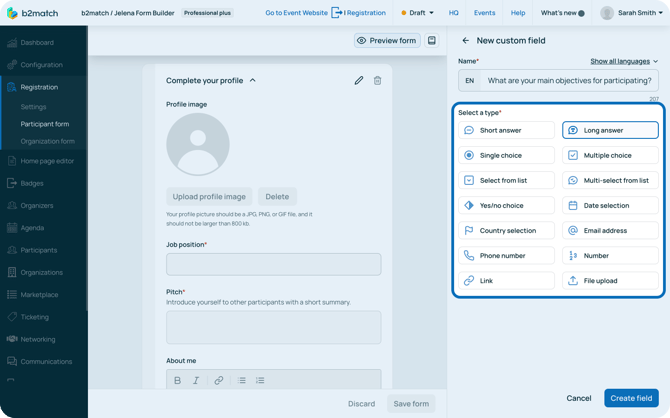This screenshot has width=670, height=418.
Task: Open Participant form in the sidebar
Action: (45, 124)
